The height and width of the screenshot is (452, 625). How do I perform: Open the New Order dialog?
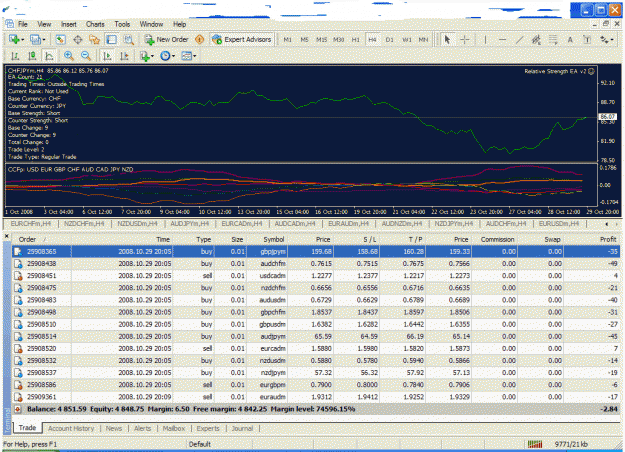[x=166, y=39]
